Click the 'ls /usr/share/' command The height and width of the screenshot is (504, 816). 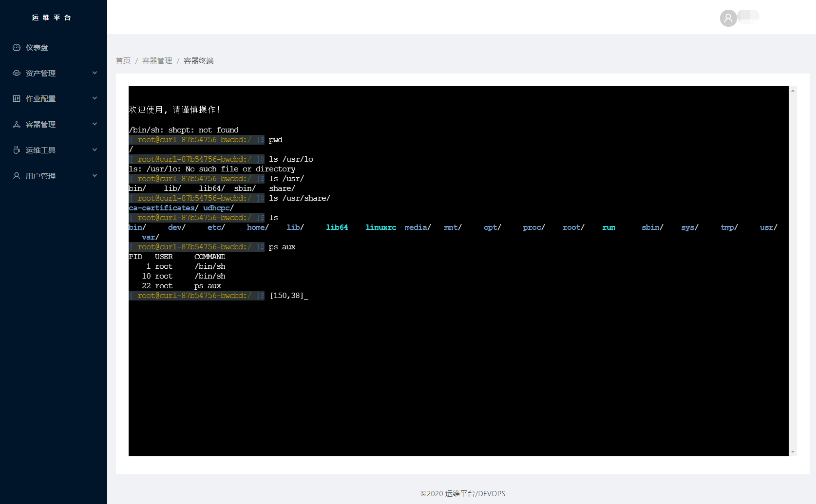pyautogui.click(x=300, y=198)
